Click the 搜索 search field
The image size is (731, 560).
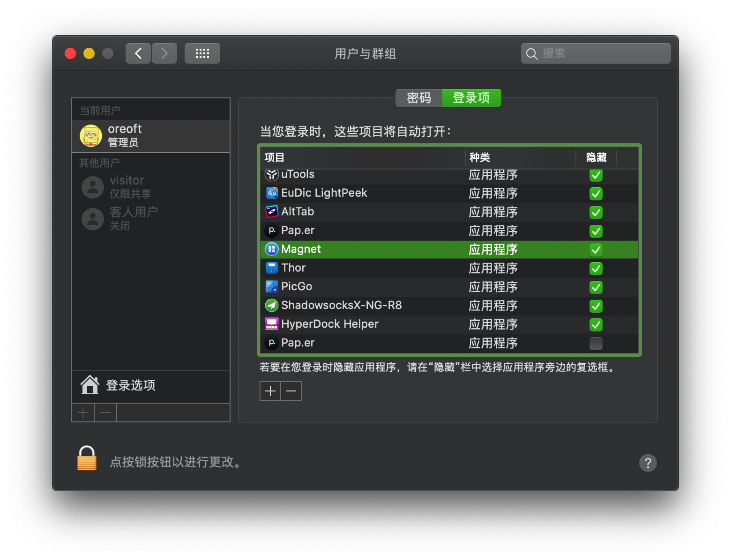[x=596, y=53]
